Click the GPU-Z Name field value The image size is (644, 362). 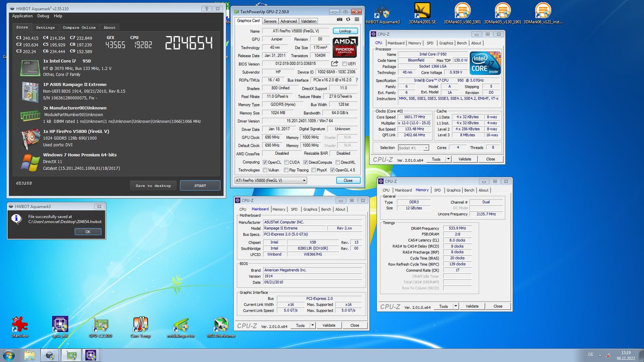296,31
